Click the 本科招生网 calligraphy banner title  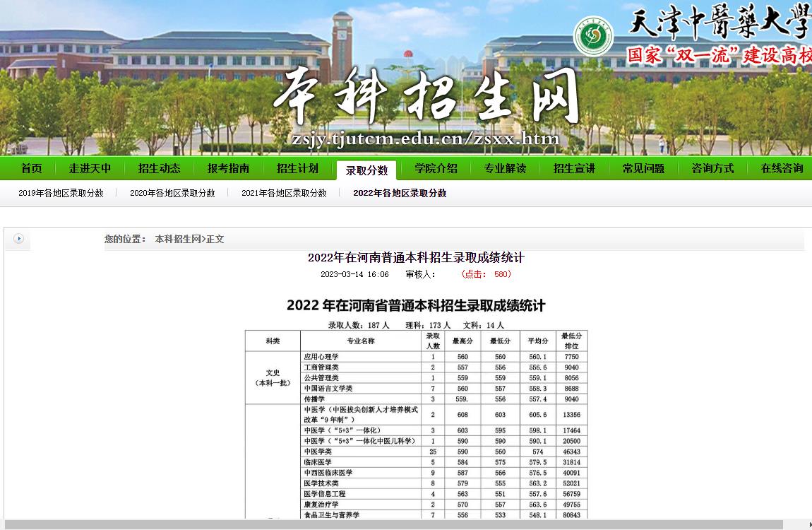(426, 96)
